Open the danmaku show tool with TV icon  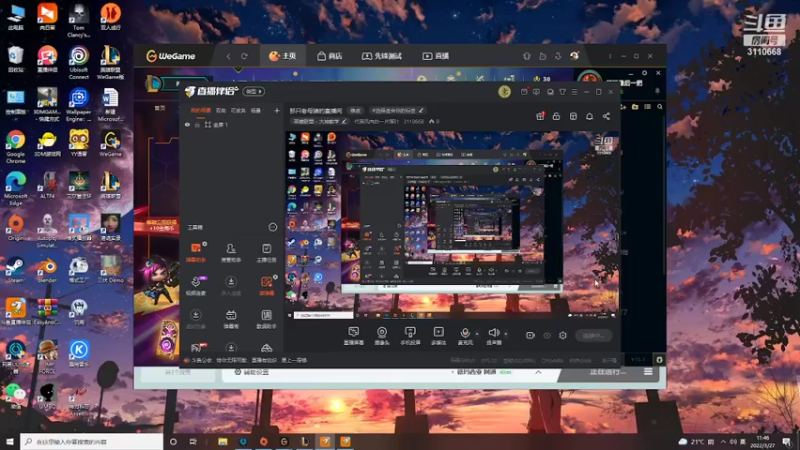tap(231, 318)
